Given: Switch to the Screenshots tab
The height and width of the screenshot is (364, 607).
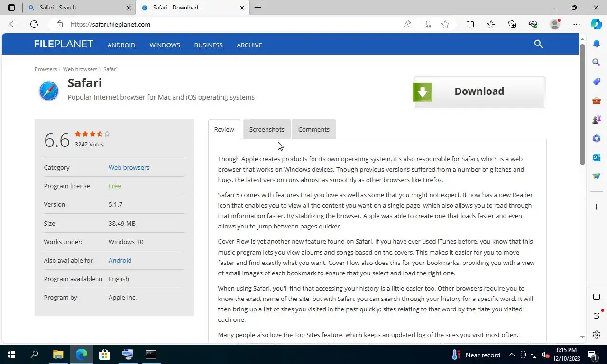Looking at the screenshot, I should click(x=267, y=129).
